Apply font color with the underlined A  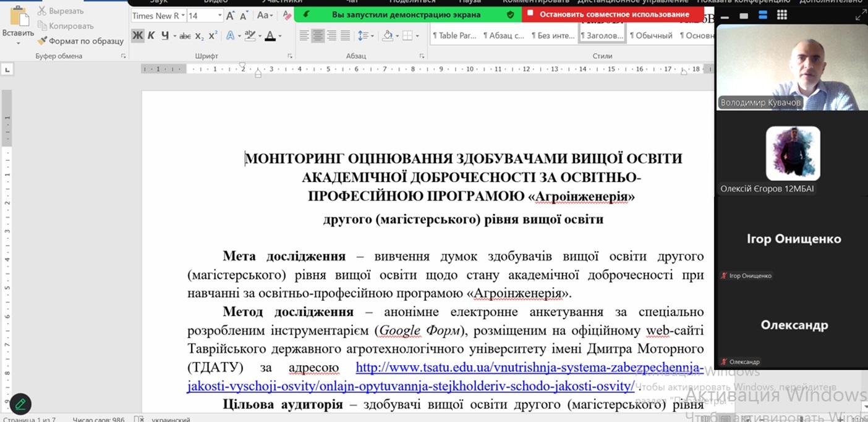coord(270,36)
